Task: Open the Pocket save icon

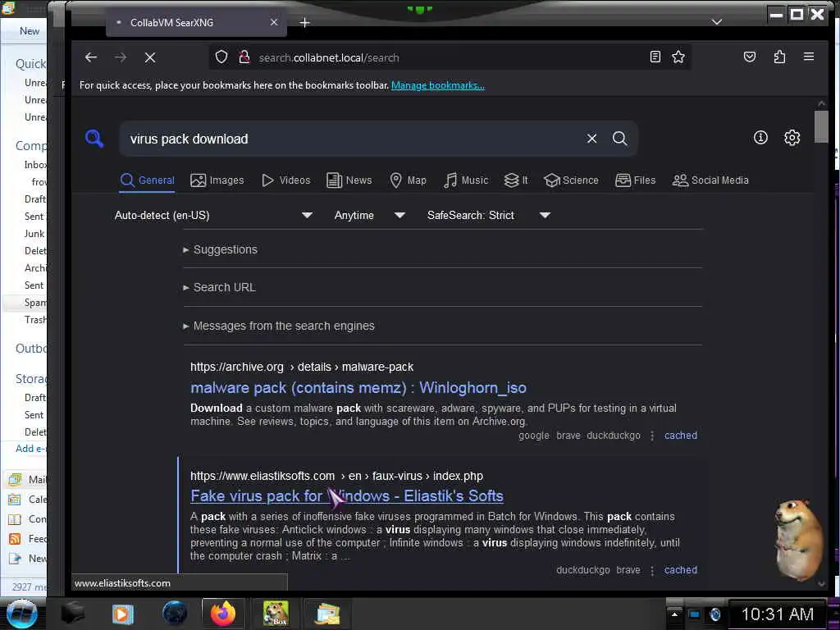Action: 750,57
